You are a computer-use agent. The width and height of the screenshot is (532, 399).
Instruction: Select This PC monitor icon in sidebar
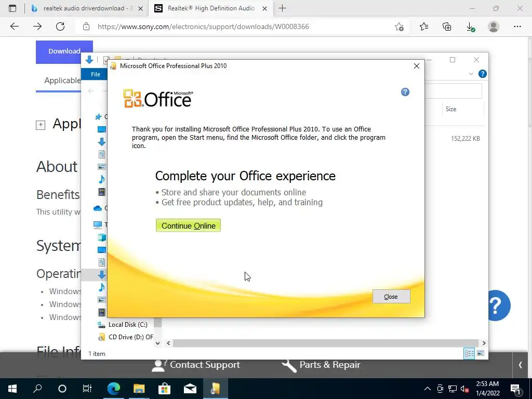tap(97, 224)
